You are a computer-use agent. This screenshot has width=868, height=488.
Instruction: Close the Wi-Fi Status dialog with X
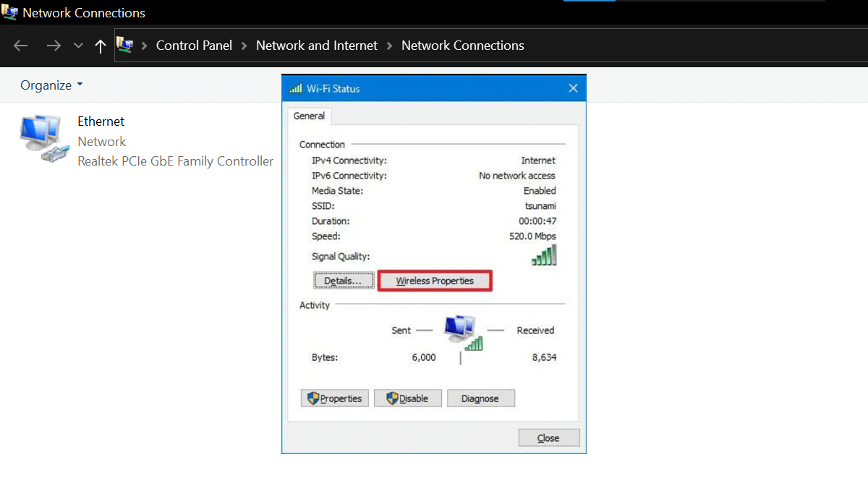pyautogui.click(x=573, y=88)
